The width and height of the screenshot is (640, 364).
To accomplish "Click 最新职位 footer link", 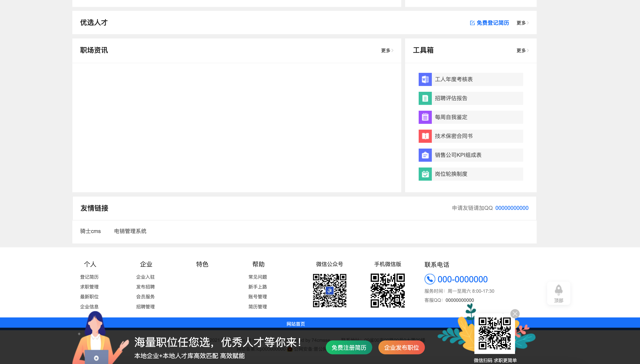I will (89, 297).
